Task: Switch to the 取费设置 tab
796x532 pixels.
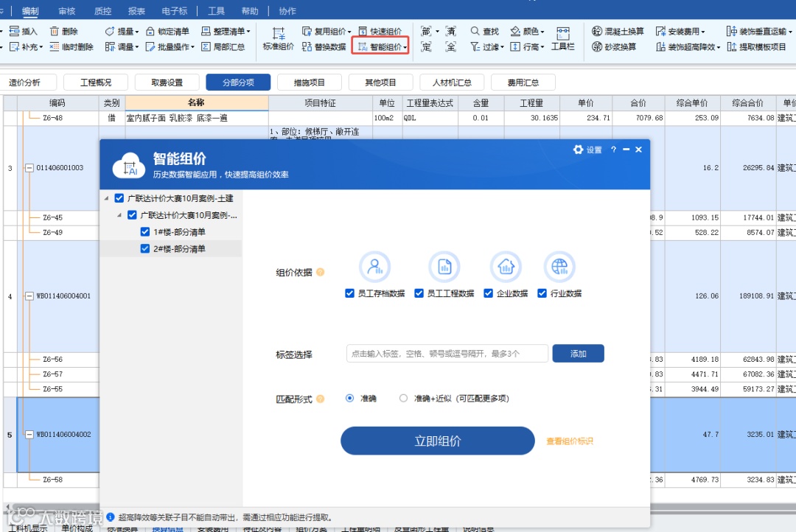Action: pyautogui.click(x=167, y=83)
